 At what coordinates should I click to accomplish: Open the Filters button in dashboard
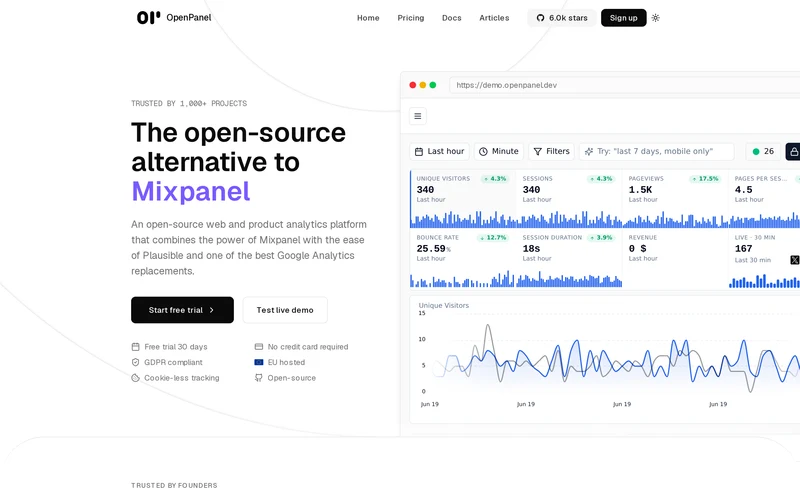tap(551, 152)
